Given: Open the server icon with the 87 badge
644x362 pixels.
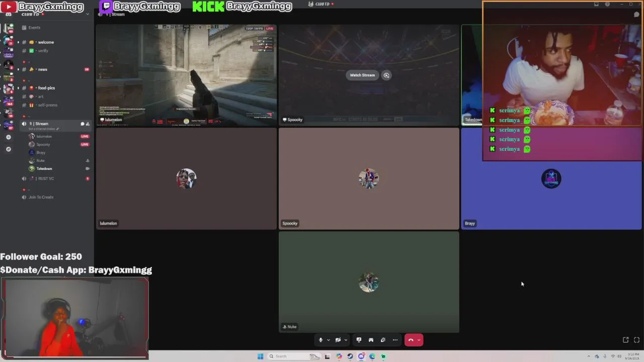Looking at the screenshot, I should click(x=8, y=125).
